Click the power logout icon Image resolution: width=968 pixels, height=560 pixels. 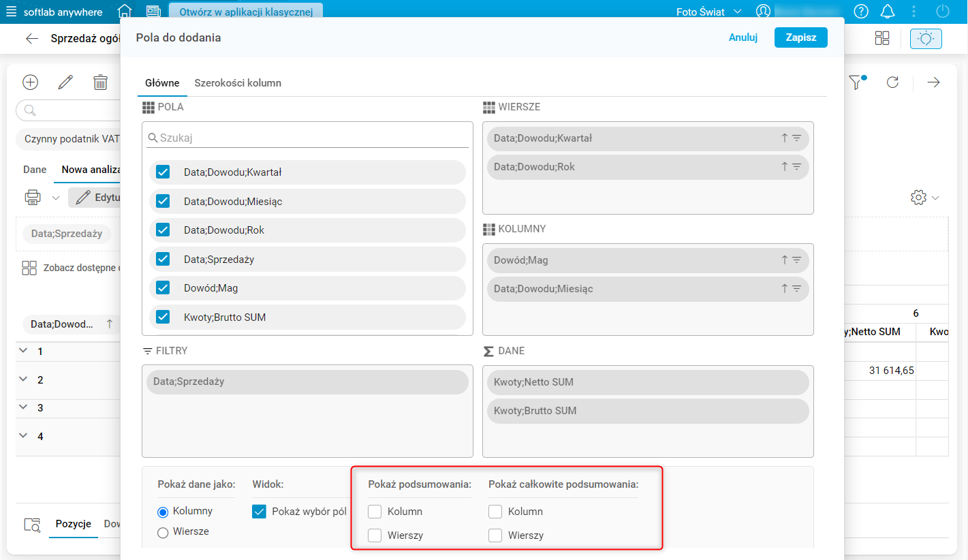coord(943,12)
